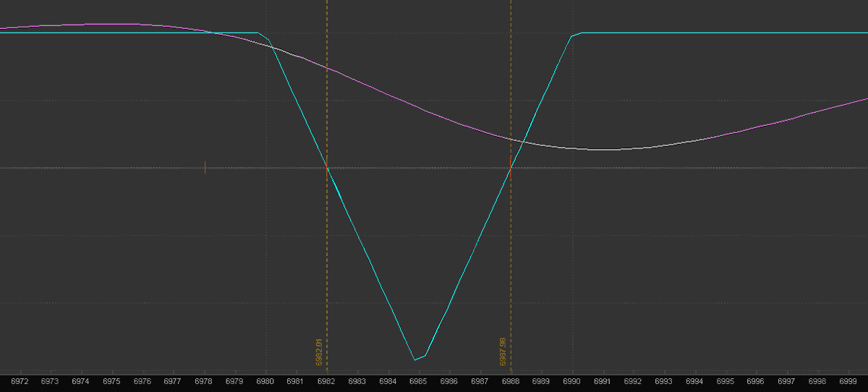Click ruler label 6981
This screenshot has height=392, width=868.
click(x=296, y=381)
